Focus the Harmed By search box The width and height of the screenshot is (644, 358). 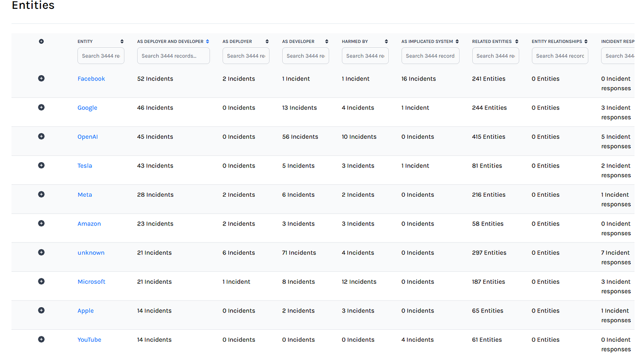pyautogui.click(x=365, y=56)
